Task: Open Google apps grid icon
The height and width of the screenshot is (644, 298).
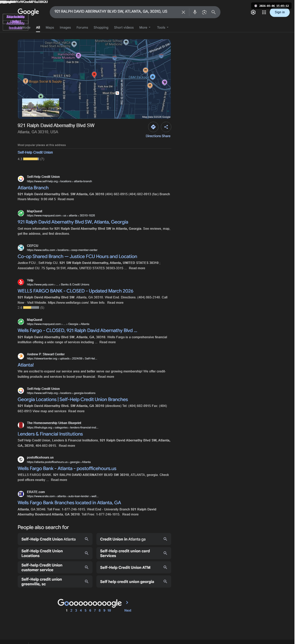Action: tap(264, 12)
